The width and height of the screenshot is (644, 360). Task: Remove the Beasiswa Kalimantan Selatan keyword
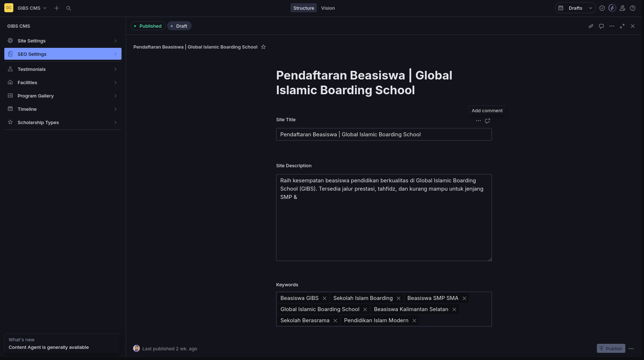tap(454, 309)
